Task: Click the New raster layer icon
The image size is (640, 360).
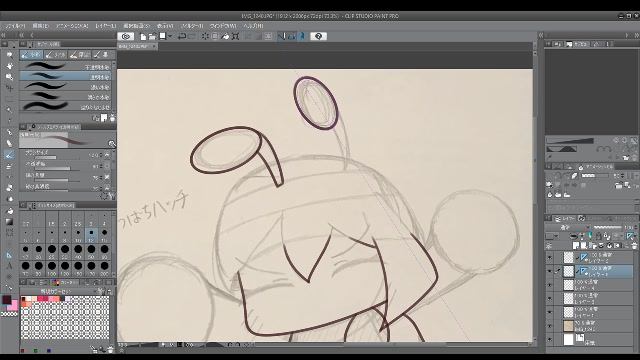Action: click(576, 245)
